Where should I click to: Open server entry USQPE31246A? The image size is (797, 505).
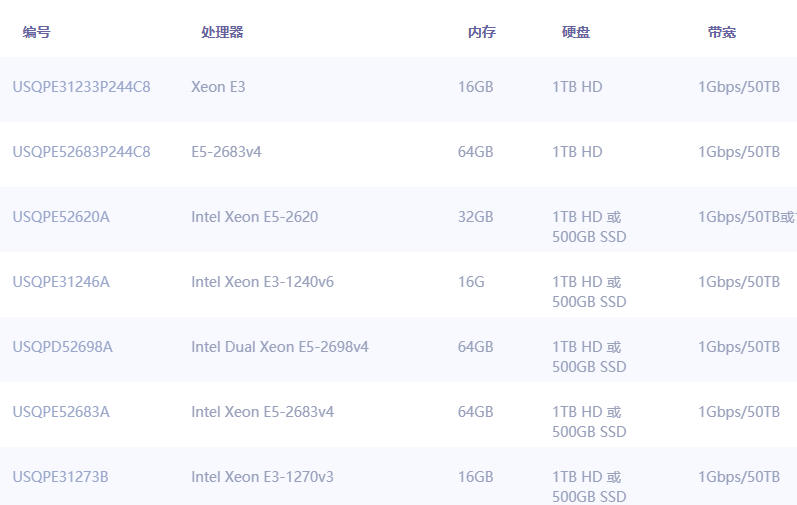click(x=61, y=282)
